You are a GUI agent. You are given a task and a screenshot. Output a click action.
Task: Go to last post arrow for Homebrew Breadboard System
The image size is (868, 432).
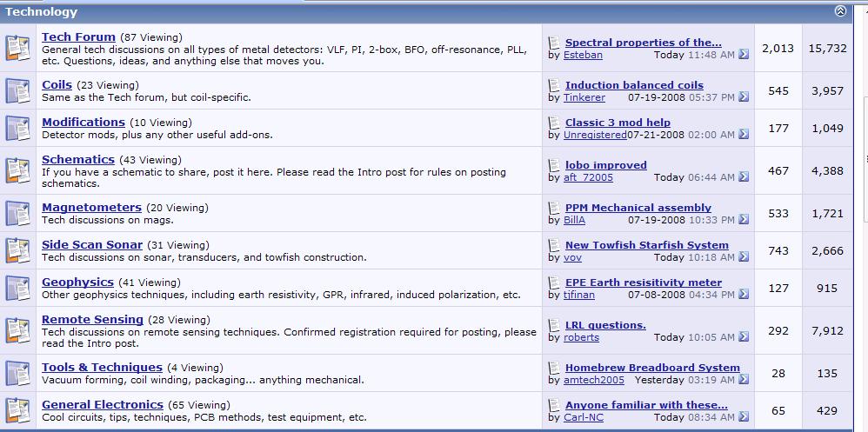[x=744, y=380]
